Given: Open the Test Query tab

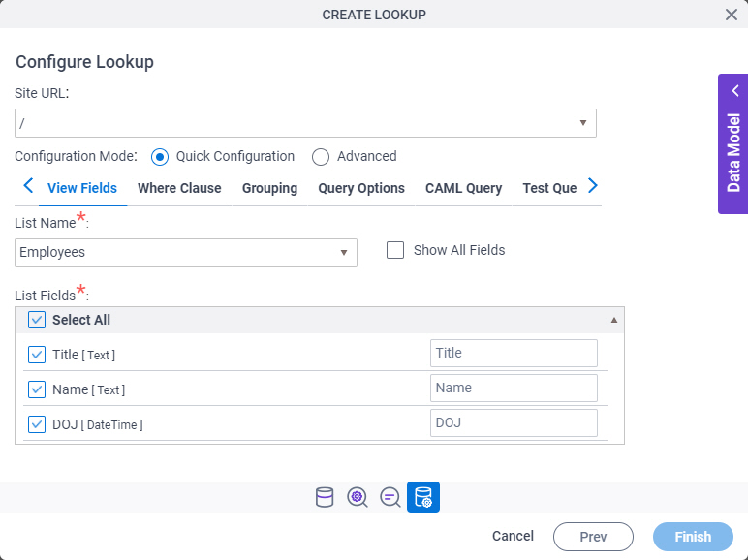Looking at the screenshot, I should pyautogui.click(x=549, y=188).
